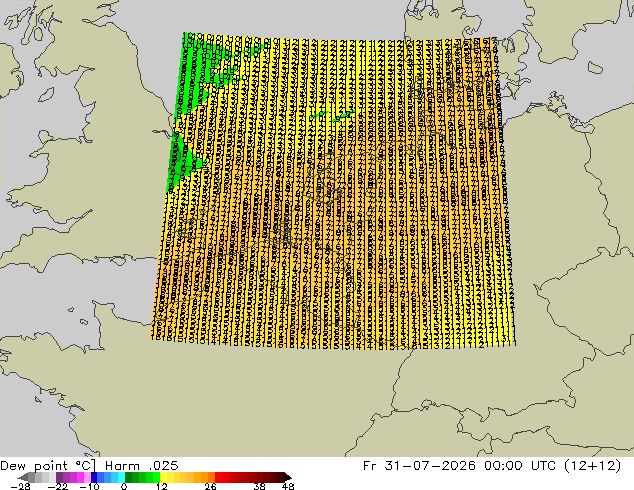Click the 12 label on the color scale
The width and height of the screenshot is (634, 490).
pos(162,486)
